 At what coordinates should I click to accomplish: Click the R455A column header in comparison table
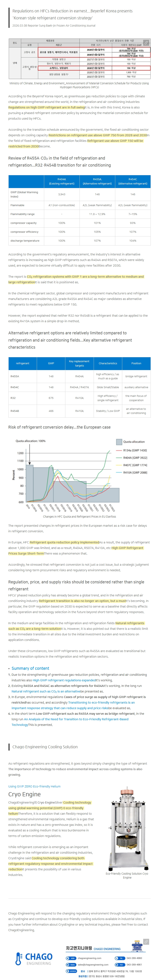[97, 181]
